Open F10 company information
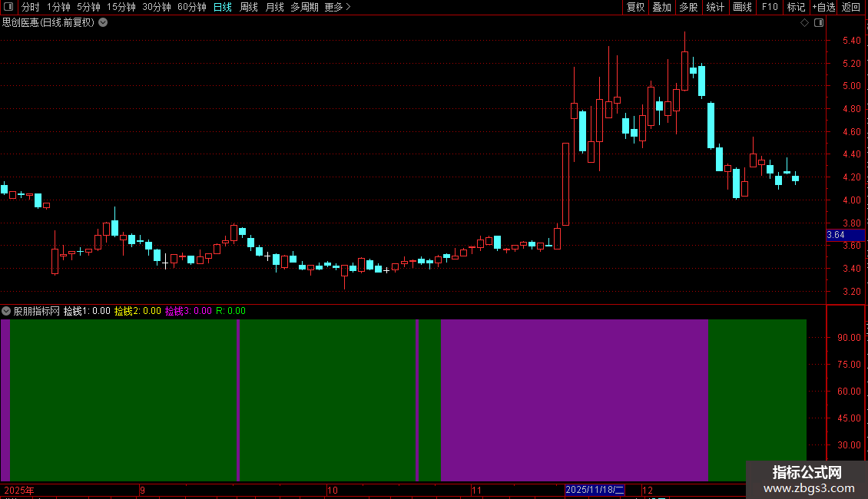 point(770,7)
